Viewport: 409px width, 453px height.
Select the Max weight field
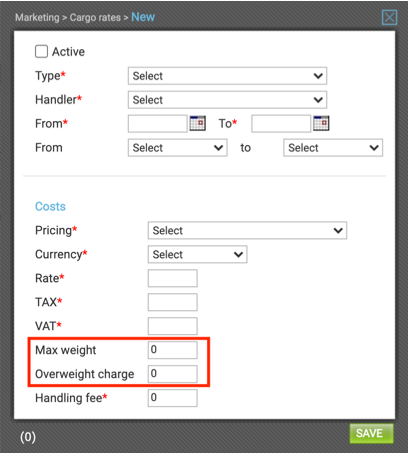[173, 350]
